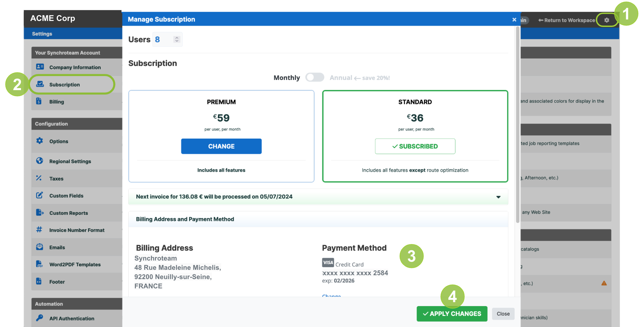
Task: Close the Manage Subscription dialog with X
Action: tap(514, 19)
